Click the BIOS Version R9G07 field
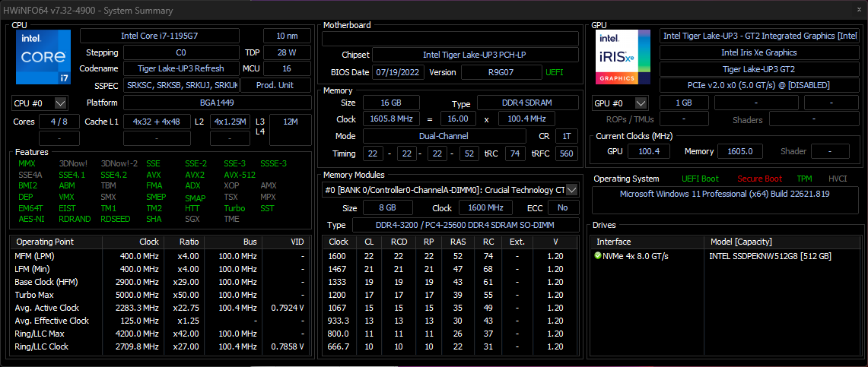Image resolution: width=868 pixels, height=367 pixels. tap(501, 72)
